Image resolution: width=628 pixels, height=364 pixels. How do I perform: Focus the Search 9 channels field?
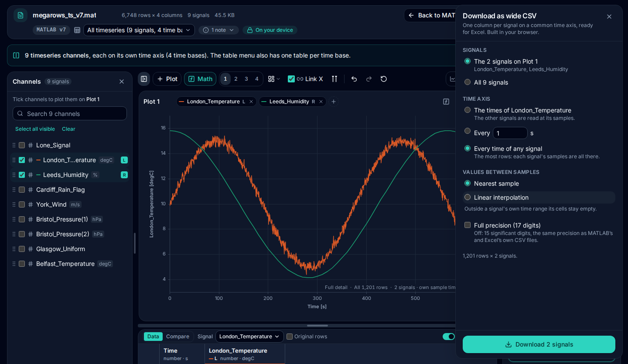tap(70, 113)
